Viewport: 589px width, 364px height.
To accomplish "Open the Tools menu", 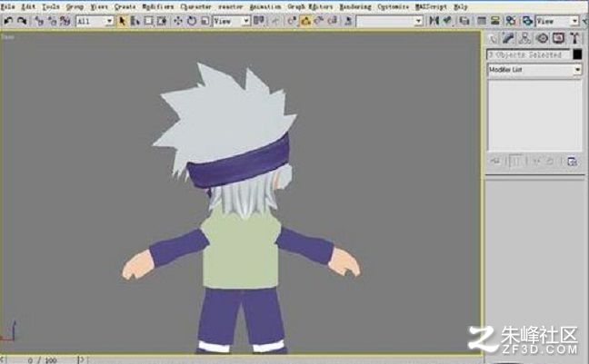I will point(50,6).
